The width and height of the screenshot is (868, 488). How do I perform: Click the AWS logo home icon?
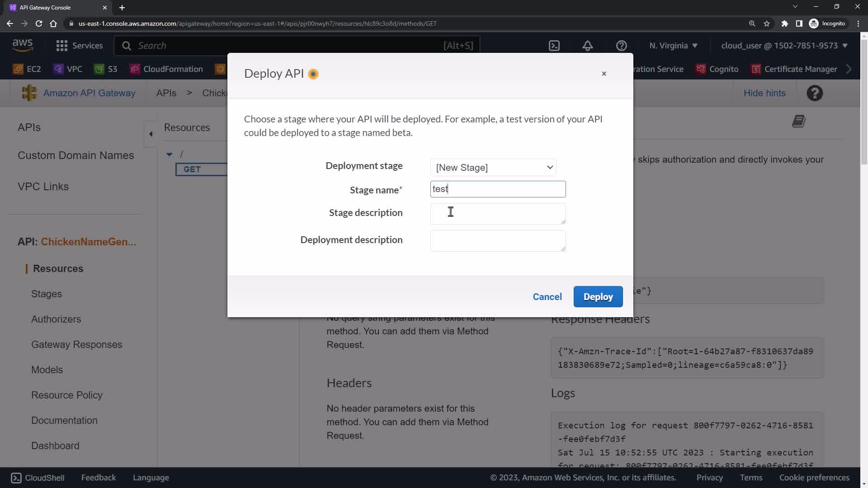(23, 45)
